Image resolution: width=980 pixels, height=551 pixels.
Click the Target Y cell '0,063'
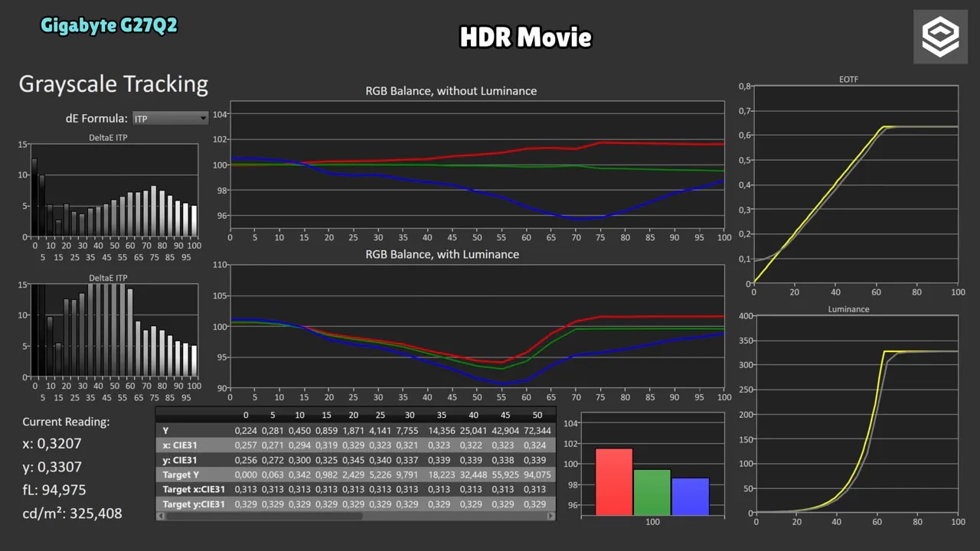pos(273,475)
